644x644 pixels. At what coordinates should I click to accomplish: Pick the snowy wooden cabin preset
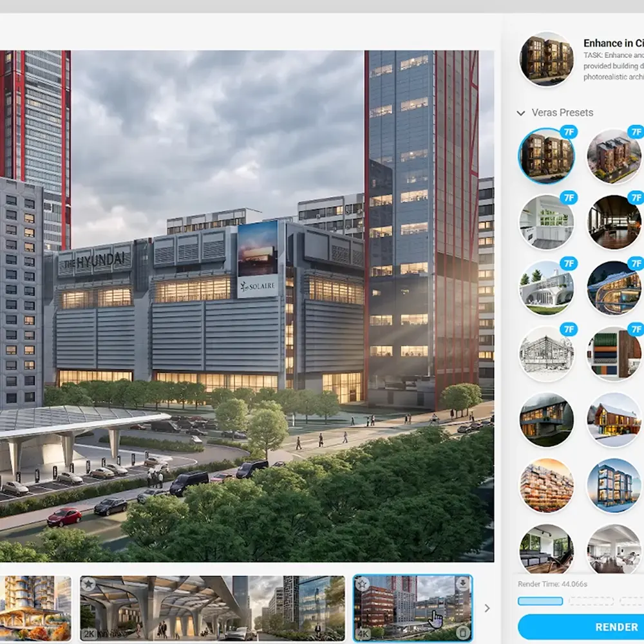point(615,420)
